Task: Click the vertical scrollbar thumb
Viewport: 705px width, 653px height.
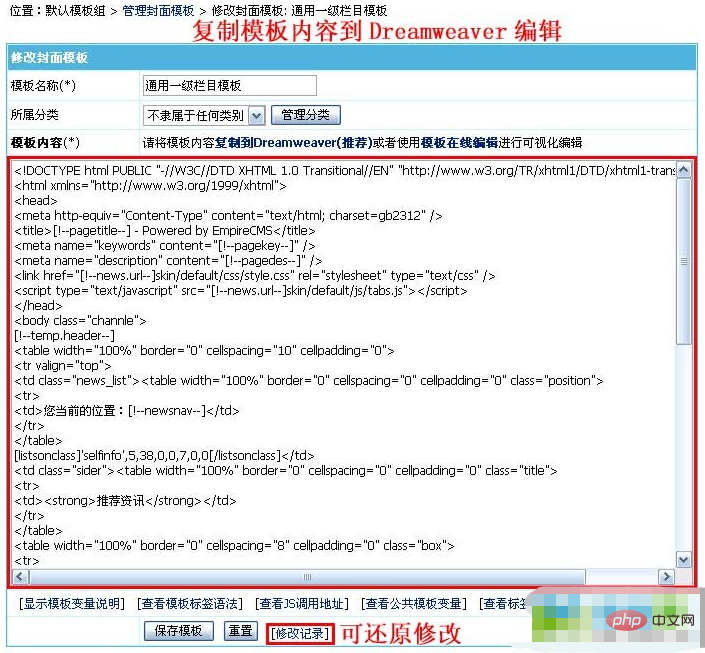Action: coord(683,261)
